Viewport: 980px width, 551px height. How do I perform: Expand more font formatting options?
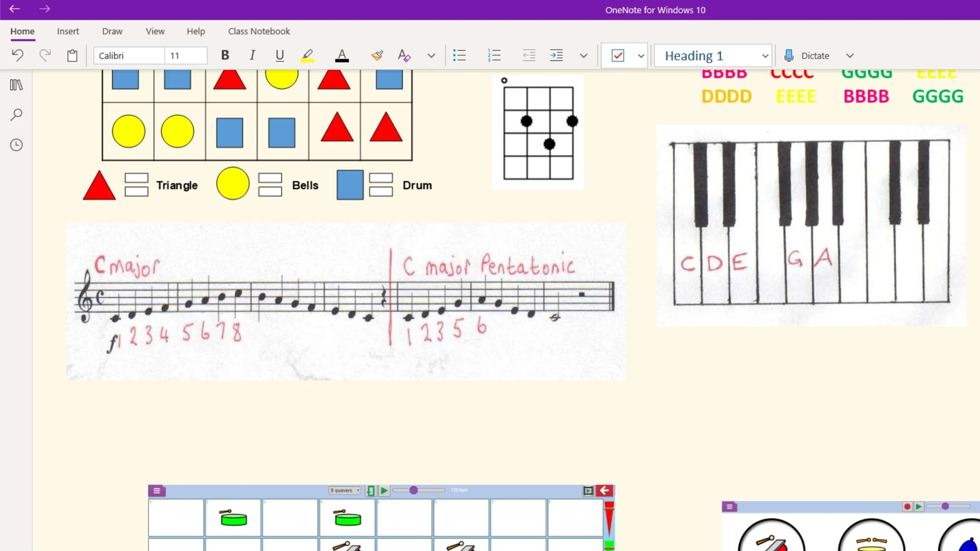click(431, 56)
